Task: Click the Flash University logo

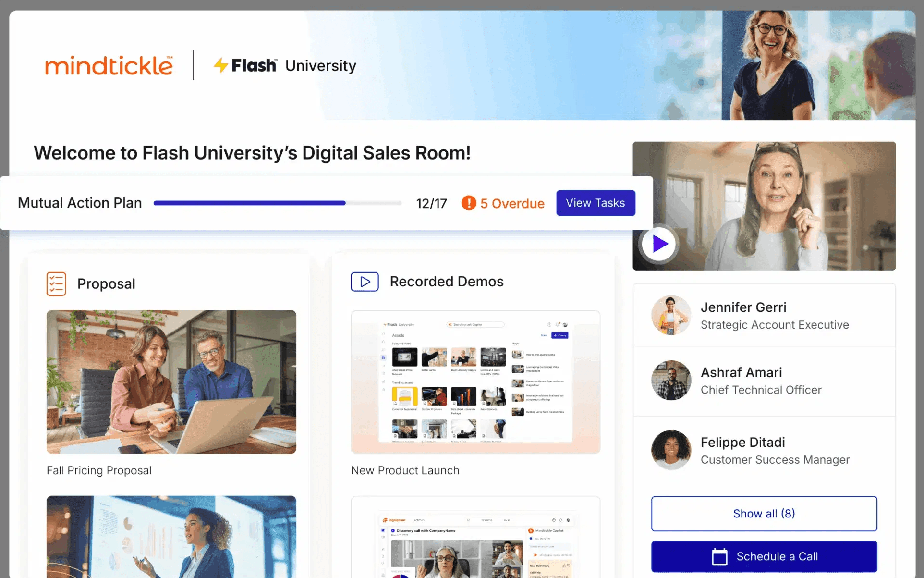Action: [x=285, y=65]
